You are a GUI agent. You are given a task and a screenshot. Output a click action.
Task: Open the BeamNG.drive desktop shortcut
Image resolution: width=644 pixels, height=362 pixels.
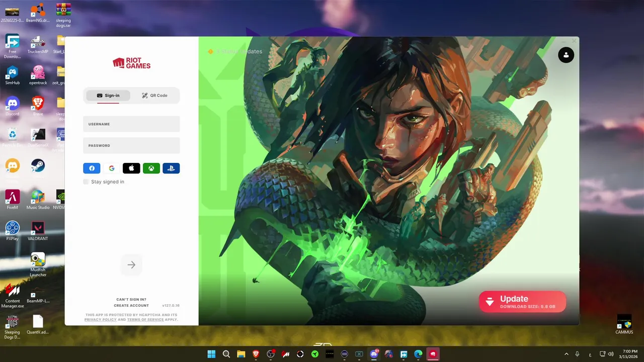[38, 13]
